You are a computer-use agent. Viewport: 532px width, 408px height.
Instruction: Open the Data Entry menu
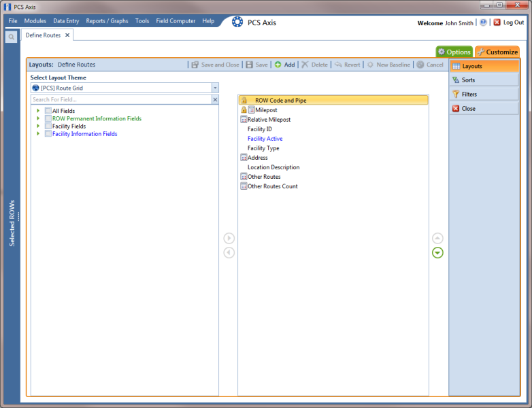[x=66, y=20]
